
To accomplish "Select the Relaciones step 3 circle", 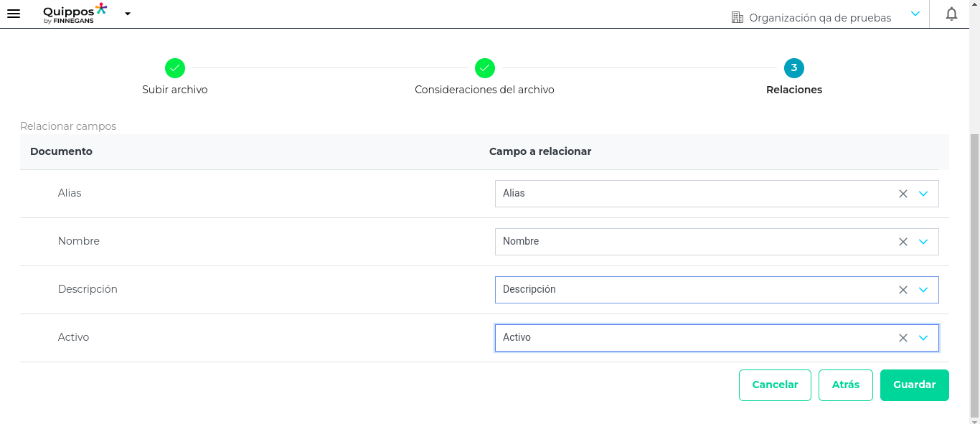I will (794, 68).
